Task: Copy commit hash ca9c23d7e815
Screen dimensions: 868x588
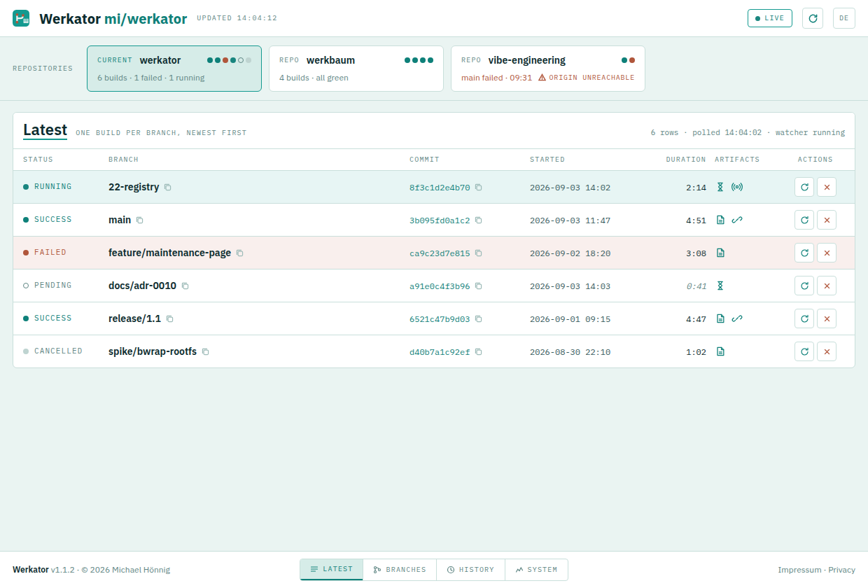Action: [x=479, y=253]
